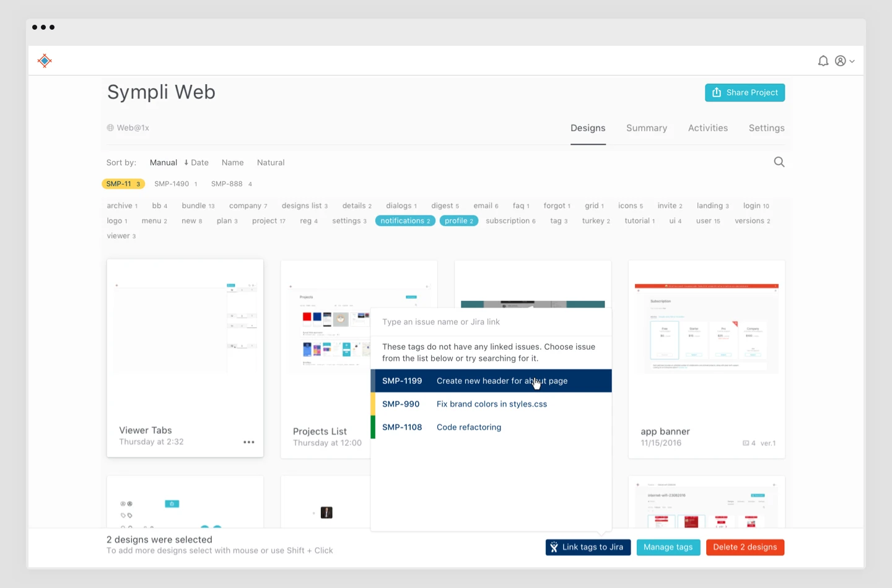Screen dimensions: 892x588
Task: Choose SMP-1199 Create new header issue
Action: (x=491, y=381)
